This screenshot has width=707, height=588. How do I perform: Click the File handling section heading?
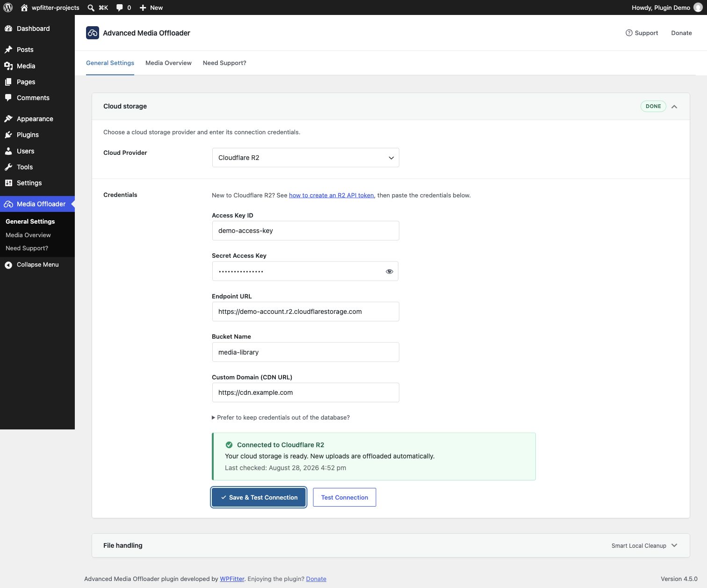pos(123,545)
